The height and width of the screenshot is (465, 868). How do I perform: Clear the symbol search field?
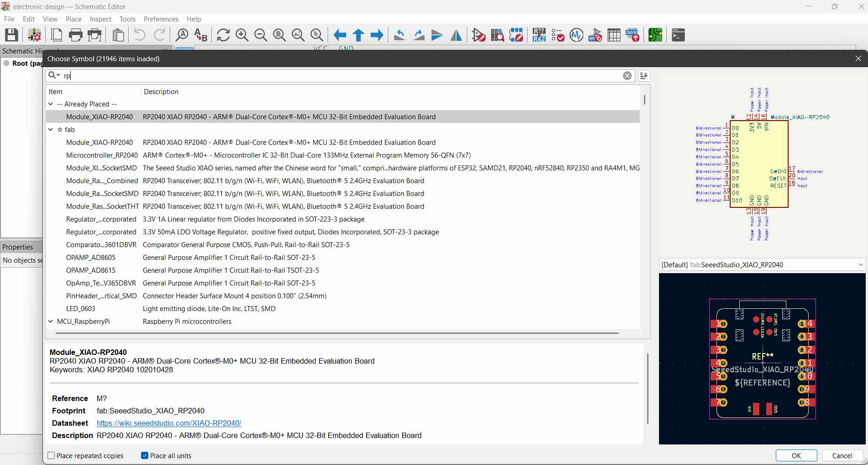tap(627, 76)
